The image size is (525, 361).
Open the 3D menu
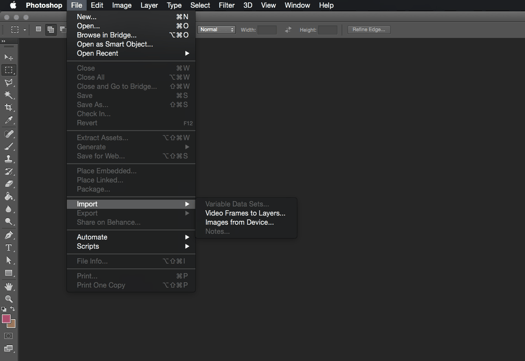click(248, 5)
